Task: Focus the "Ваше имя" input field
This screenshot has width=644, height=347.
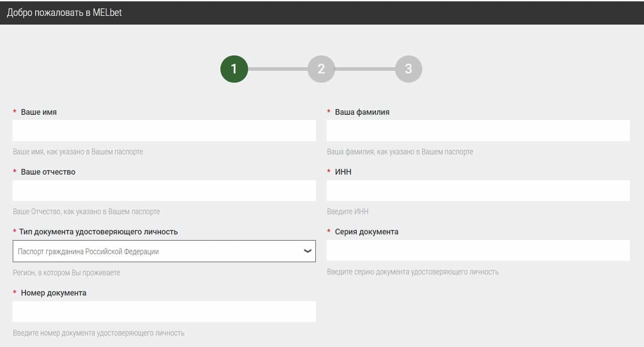Action: (x=164, y=131)
